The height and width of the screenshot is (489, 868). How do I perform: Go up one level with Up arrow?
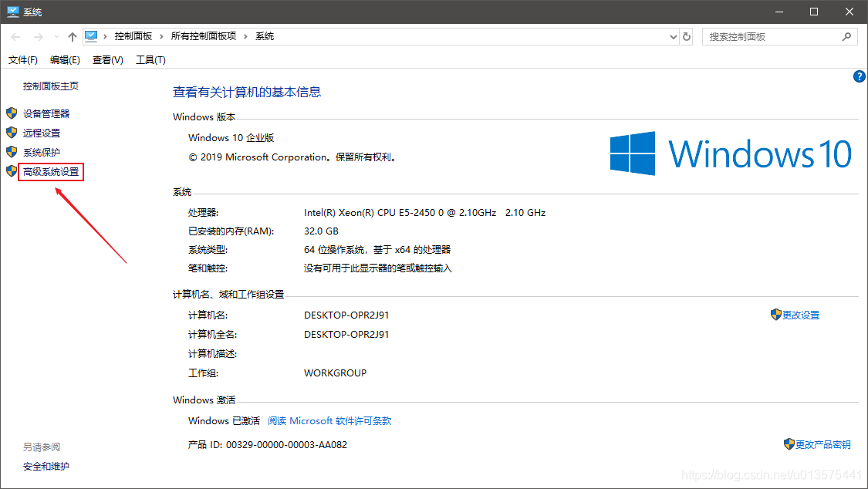click(72, 36)
